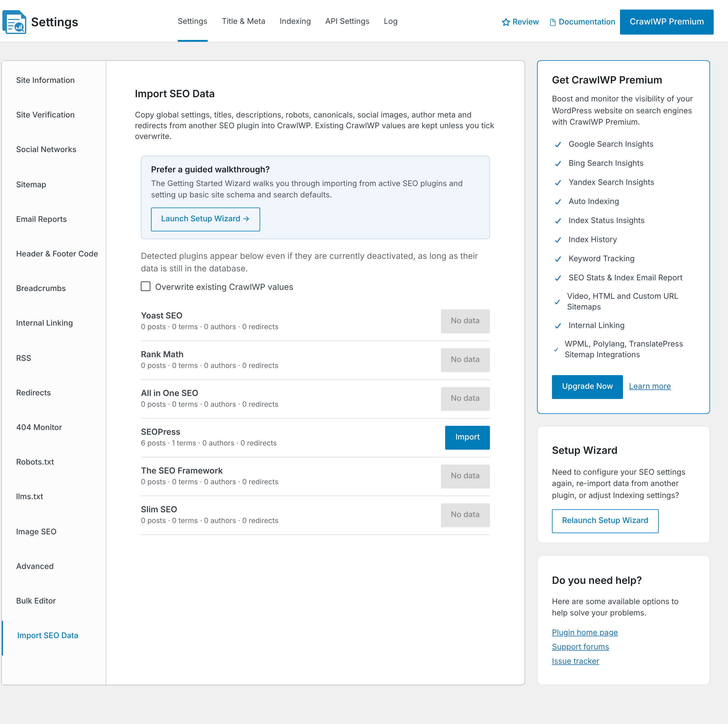Select Robots.txt in sidebar
This screenshot has height=724, width=728.
pos(35,462)
